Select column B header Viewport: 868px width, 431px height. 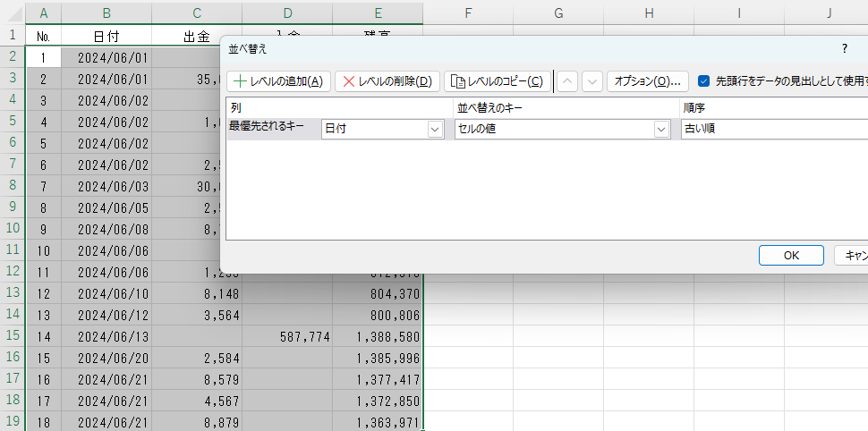106,13
